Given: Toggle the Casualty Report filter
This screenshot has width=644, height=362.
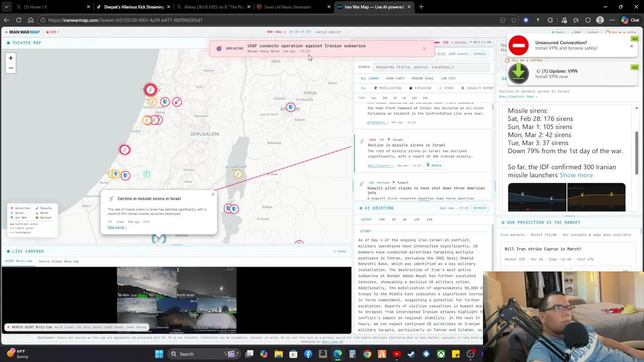Looking at the screenshot, I should point(478,88).
